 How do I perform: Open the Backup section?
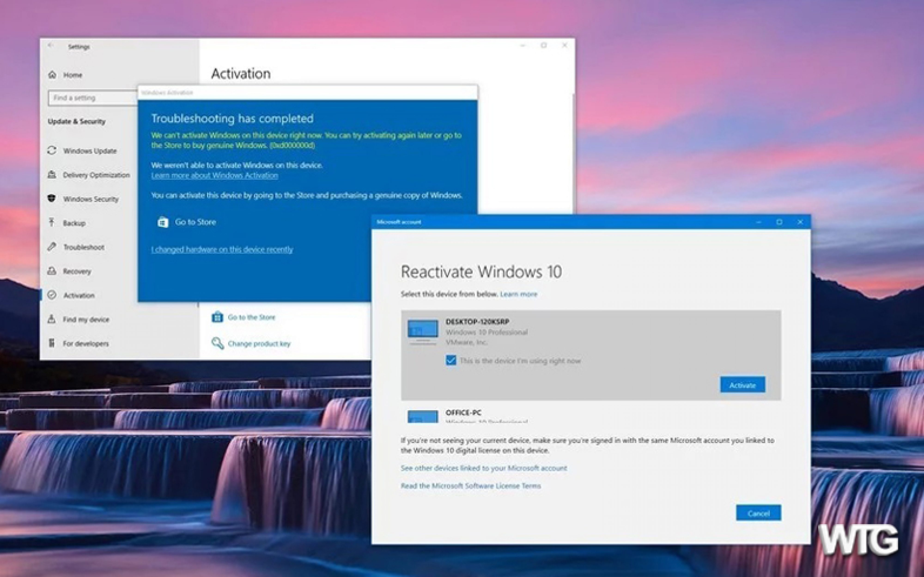click(x=75, y=223)
